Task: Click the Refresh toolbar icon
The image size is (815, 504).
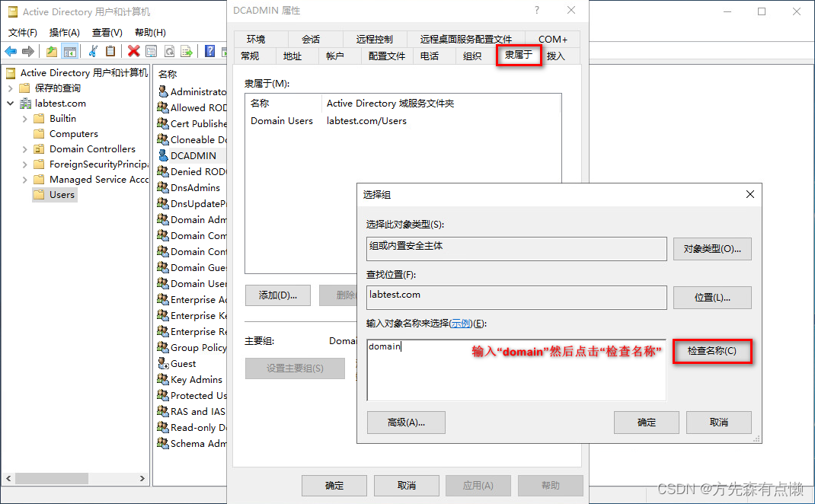Action: [169, 51]
